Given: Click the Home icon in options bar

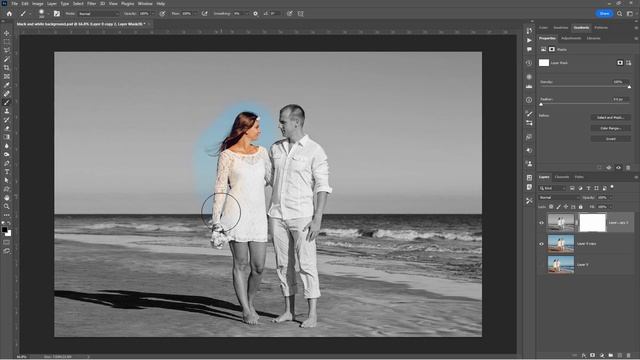Looking at the screenshot, I should (x=9, y=13).
